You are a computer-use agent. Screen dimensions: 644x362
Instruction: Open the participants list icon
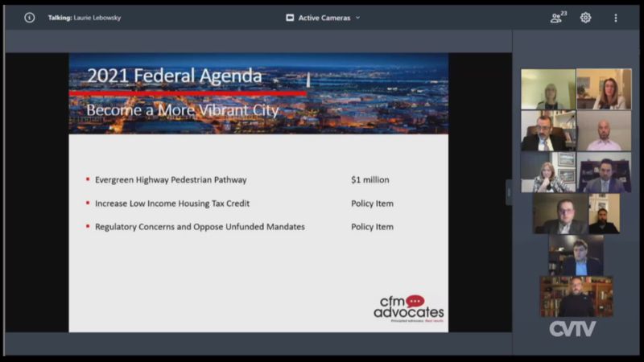pos(557,17)
